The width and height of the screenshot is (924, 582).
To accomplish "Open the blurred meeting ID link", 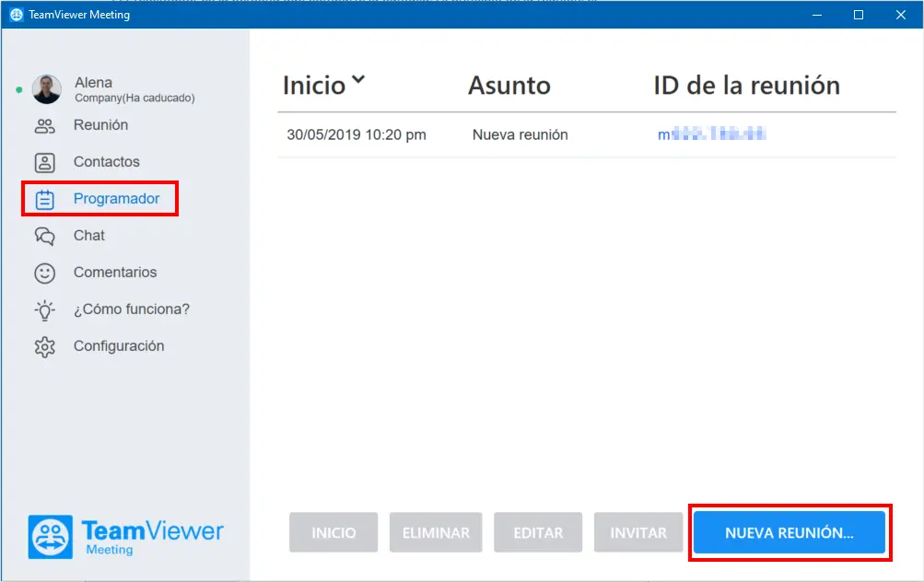I will click(712, 134).
